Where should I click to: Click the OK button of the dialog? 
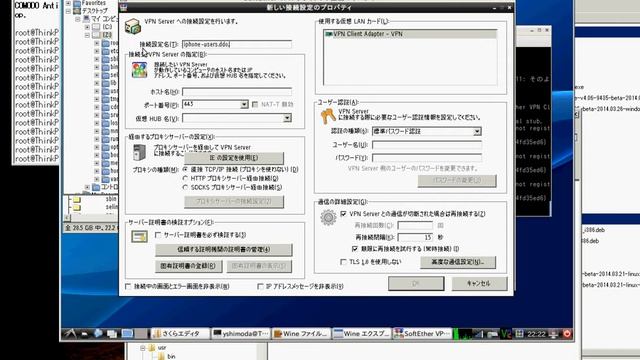[x=416, y=283]
